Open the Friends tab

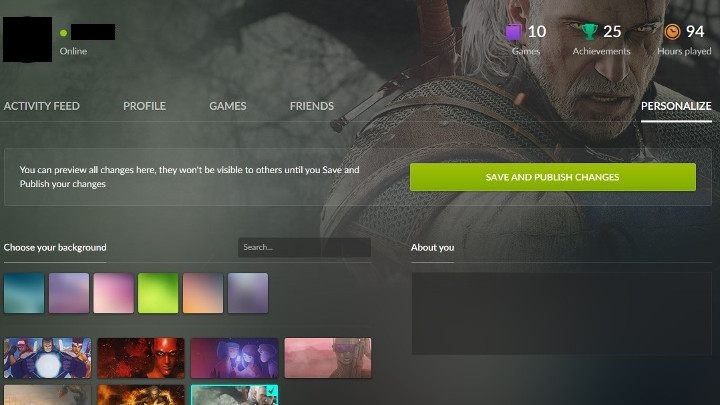[311, 106]
